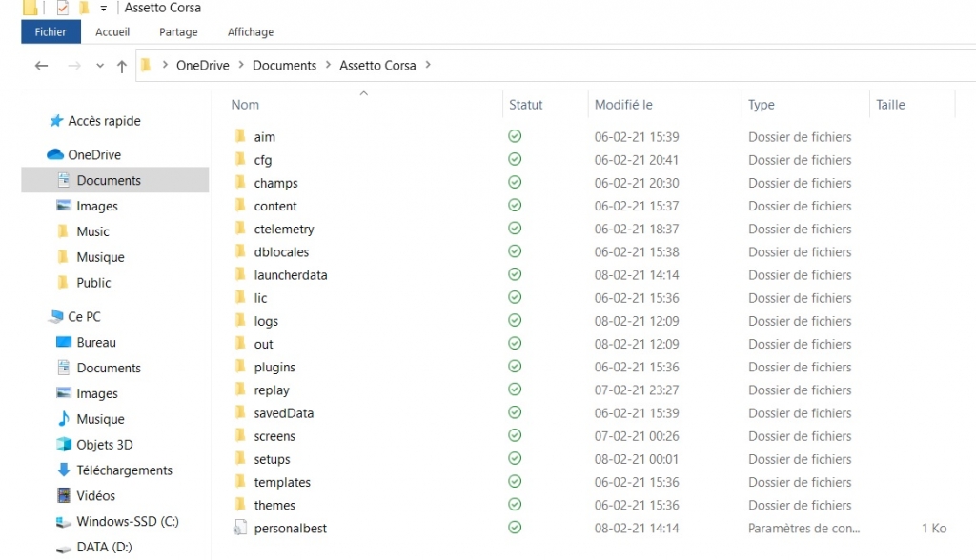976x560 pixels.
Task: Sort by Modifié le column
Action: 623,105
